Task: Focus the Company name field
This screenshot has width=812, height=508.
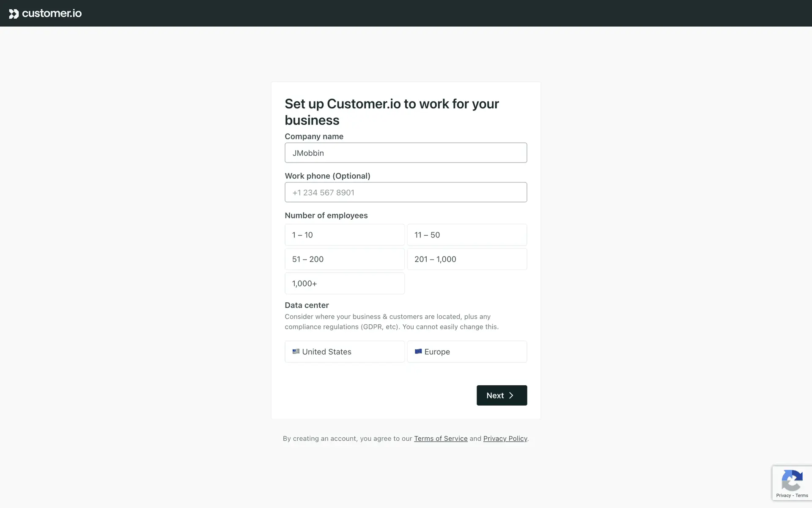Action: [x=406, y=153]
